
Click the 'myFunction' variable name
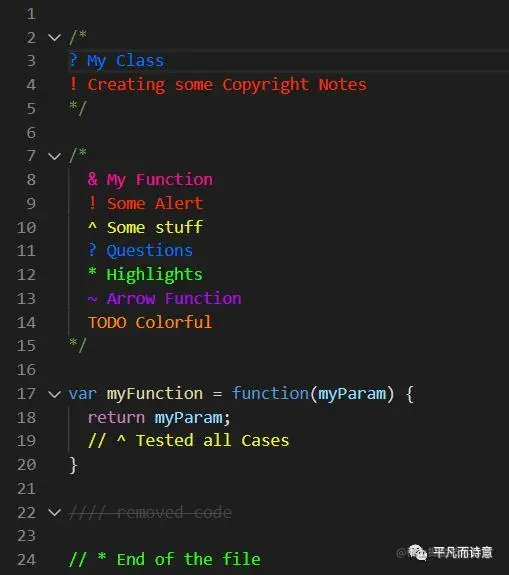point(155,394)
